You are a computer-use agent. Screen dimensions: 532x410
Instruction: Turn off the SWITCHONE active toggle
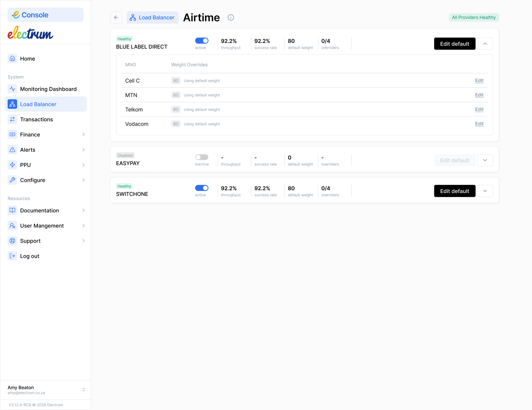[202, 188]
